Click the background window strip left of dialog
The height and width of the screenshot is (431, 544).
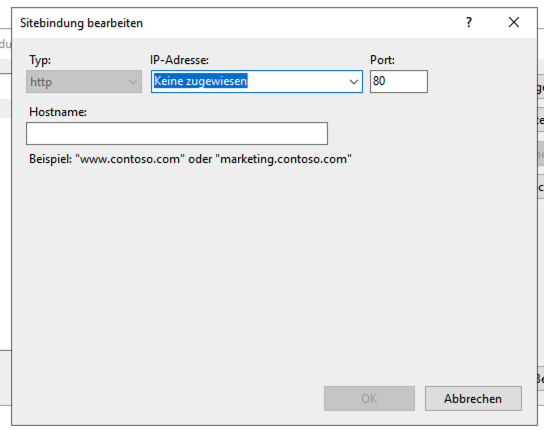[6, 216]
